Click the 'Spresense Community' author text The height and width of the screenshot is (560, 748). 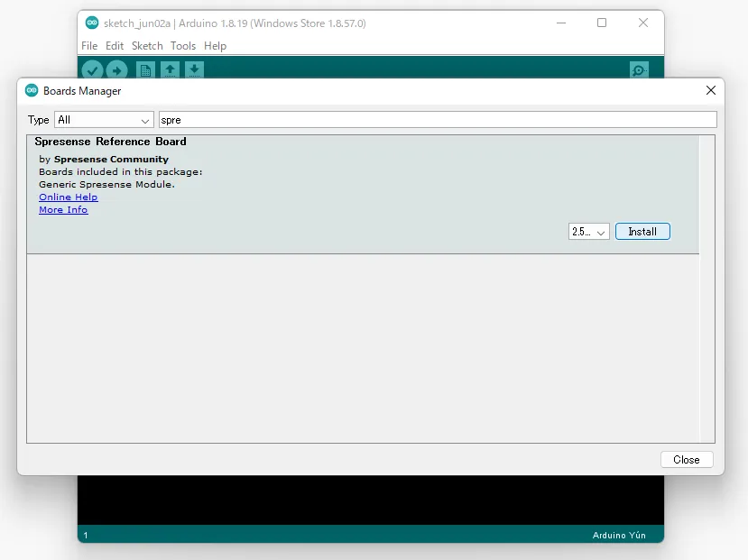pyautogui.click(x=111, y=160)
